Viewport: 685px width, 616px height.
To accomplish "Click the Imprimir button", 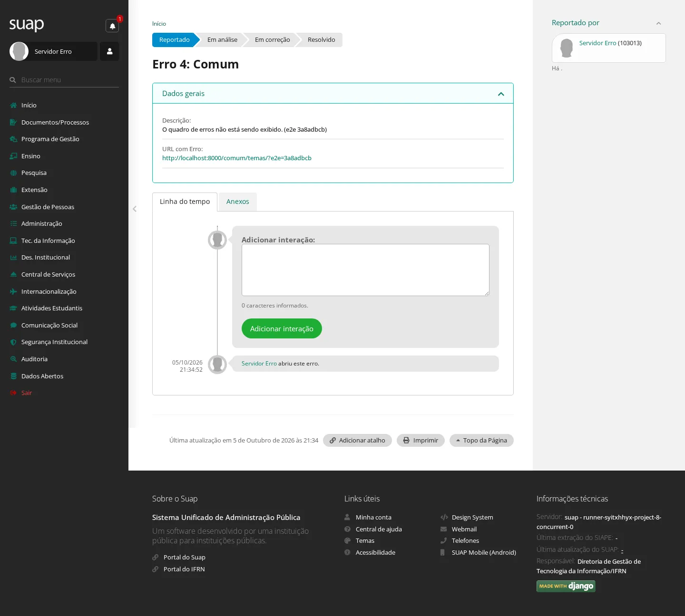I will (421, 441).
